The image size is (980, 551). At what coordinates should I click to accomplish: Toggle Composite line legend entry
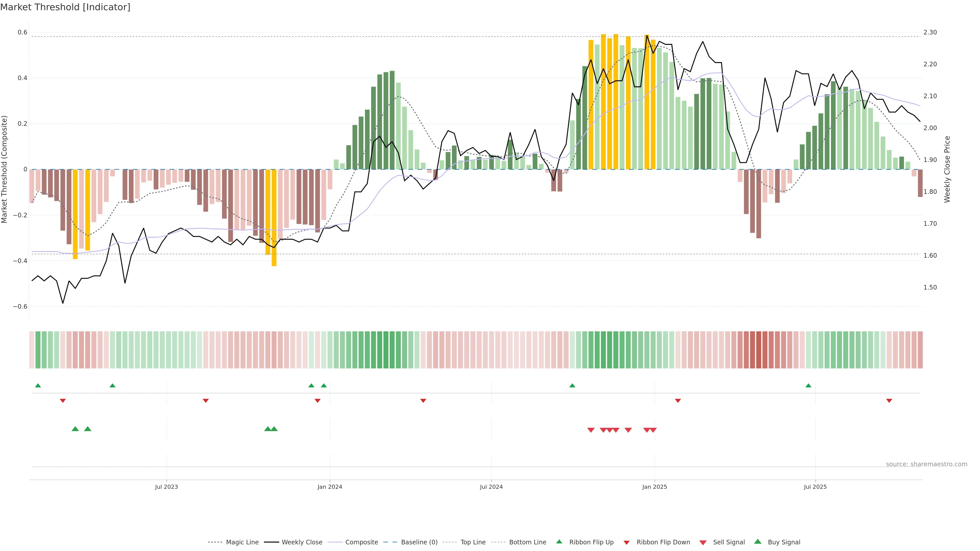coord(361,542)
